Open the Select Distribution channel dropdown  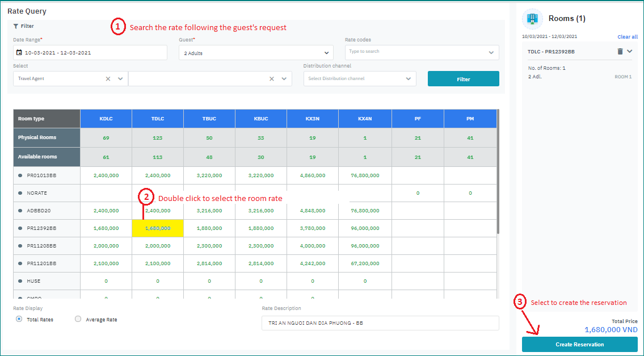(360, 78)
